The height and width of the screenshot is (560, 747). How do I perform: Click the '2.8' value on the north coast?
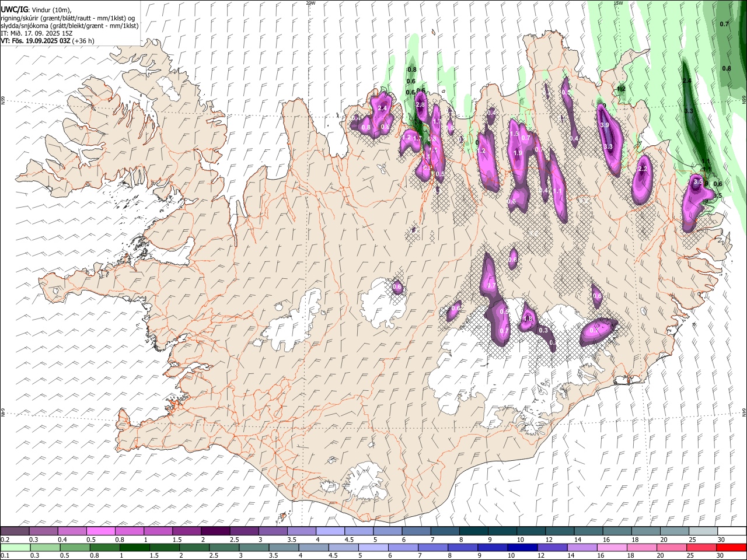[x=420, y=104]
